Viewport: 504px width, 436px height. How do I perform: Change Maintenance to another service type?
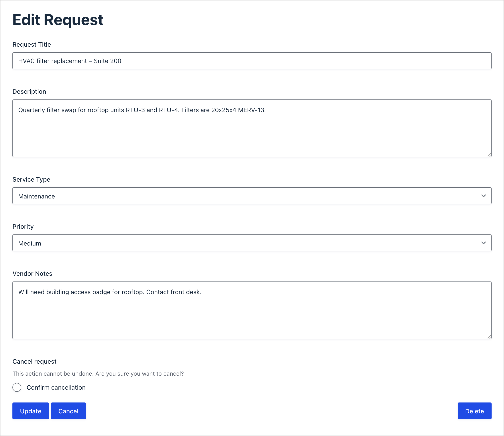pos(252,196)
